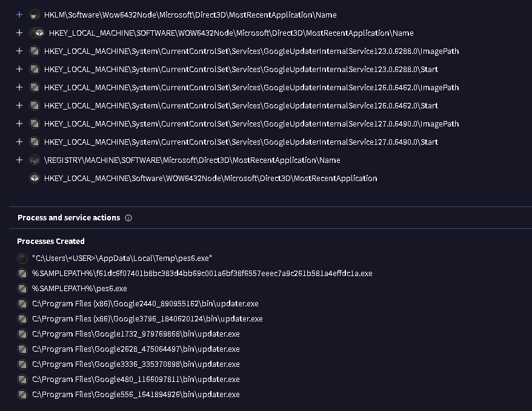The image size is (532, 411).
Task: Click sandbox icon beside \REGISTRY\MACHINE\SOFTWARE entry
Action: coord(35,160)
